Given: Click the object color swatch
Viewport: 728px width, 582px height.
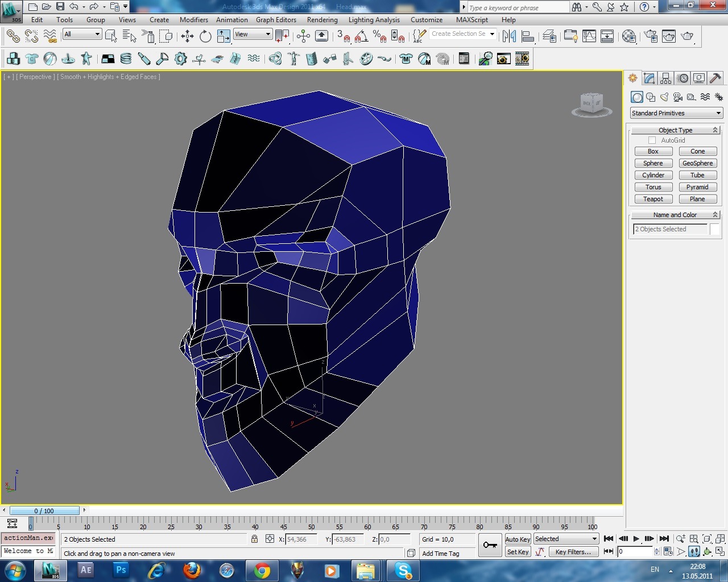Looking at the screenshot, I should pos(714,229).
